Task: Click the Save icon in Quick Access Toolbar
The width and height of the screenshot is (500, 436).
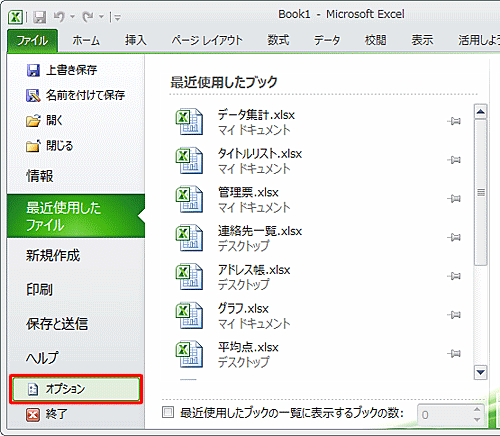Action: [x=39, y=17]
